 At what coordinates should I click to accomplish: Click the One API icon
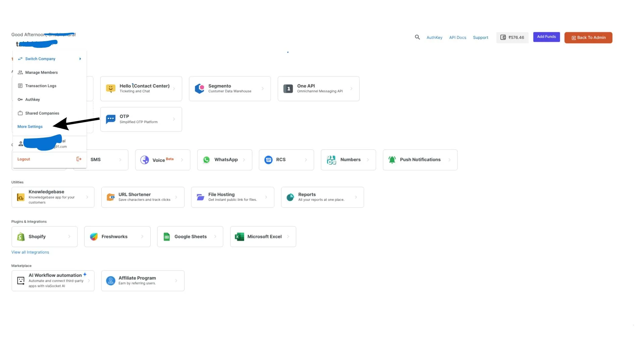point(288,88)
